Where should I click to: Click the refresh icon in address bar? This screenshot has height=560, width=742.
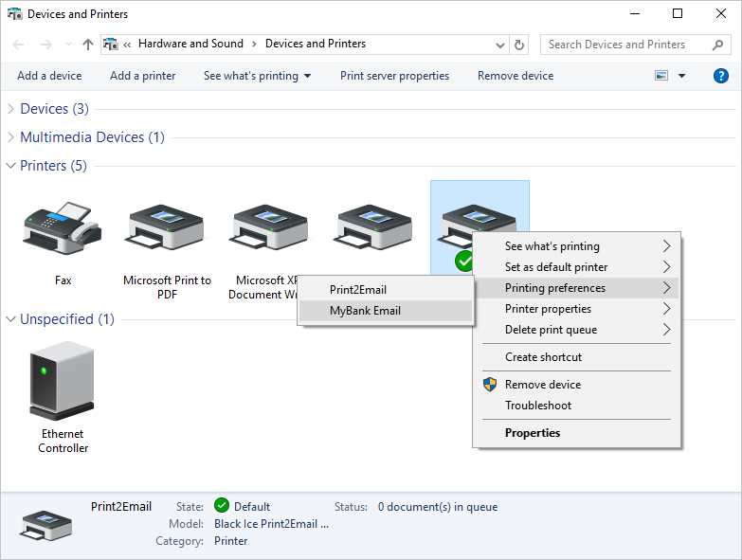tap(519, 45)
